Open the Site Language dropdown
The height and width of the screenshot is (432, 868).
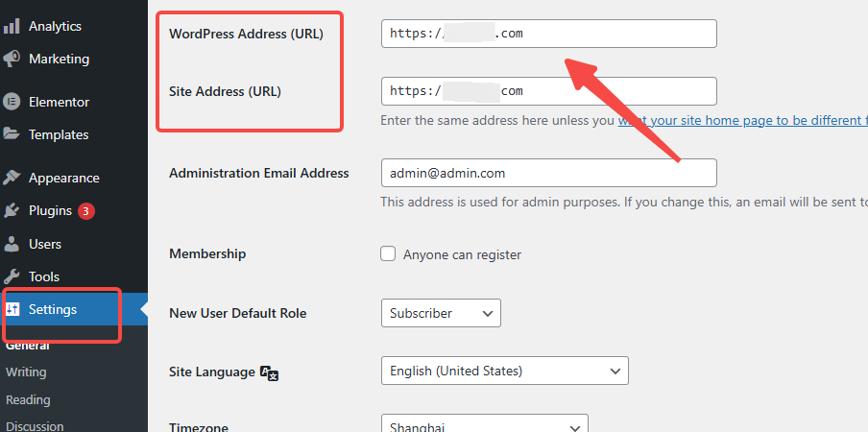point(505,371)
